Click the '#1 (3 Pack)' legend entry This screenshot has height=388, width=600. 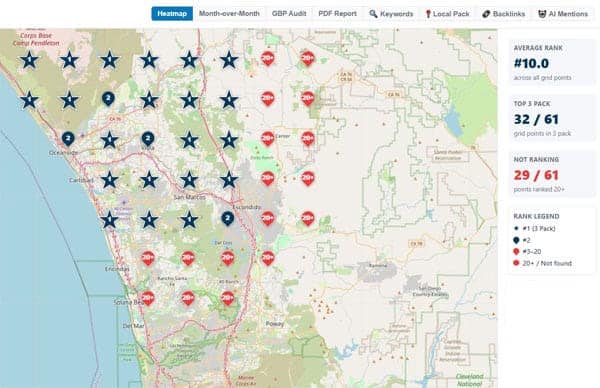click(x=535, y=228)
